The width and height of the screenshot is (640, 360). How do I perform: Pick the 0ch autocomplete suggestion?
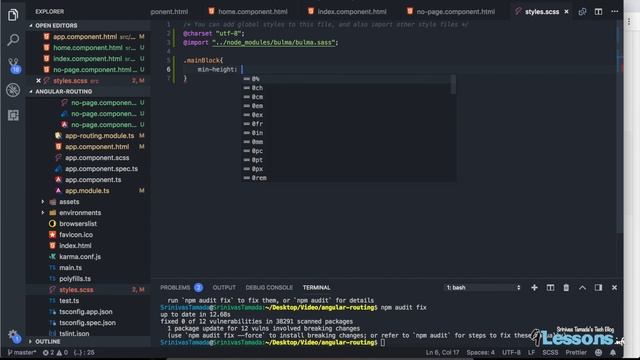(x=348, y=88)
